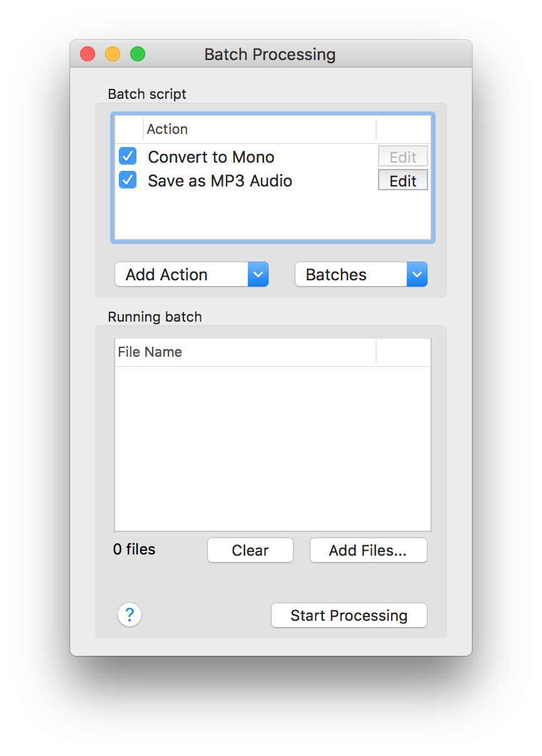
Task: Click the Batch Processing title bar
Action: (270, 54)
